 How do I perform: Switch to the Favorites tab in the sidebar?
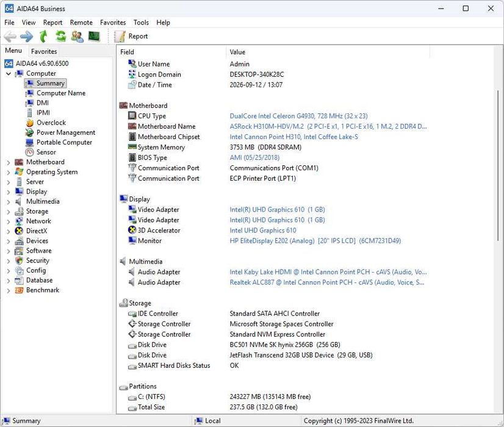pos(44,51)
